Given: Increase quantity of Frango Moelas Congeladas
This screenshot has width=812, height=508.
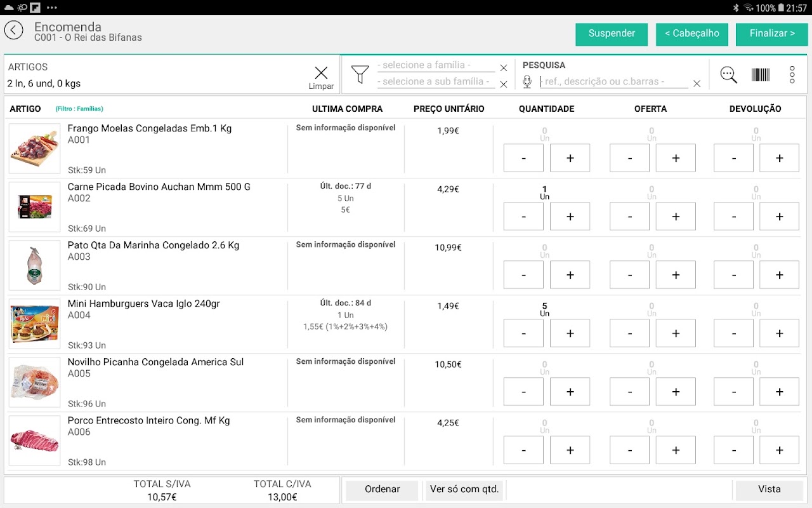Looking at the screenshot, I should tap(570, 158).
